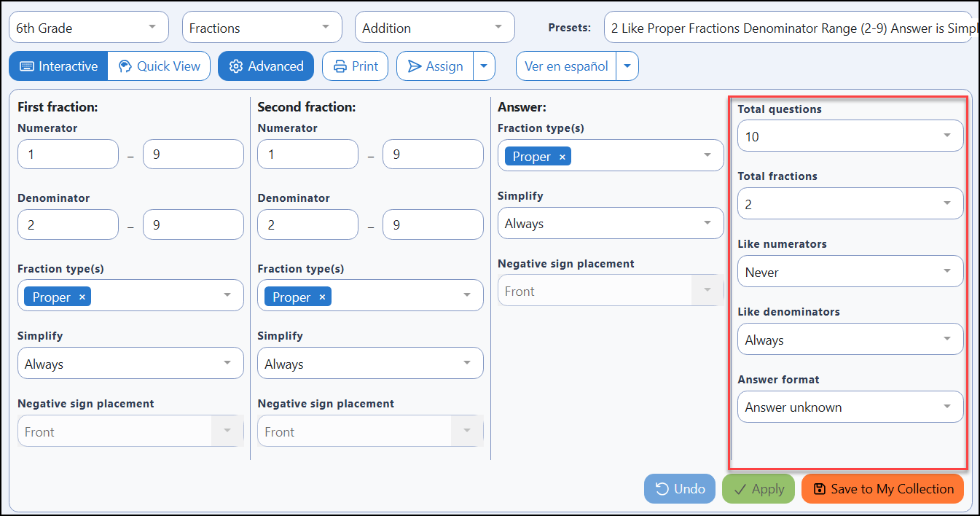Remove the Proper tag in Answer fraction type
Image resolution: width=980 pixels, height=516 pixels.
coord(562,157)
